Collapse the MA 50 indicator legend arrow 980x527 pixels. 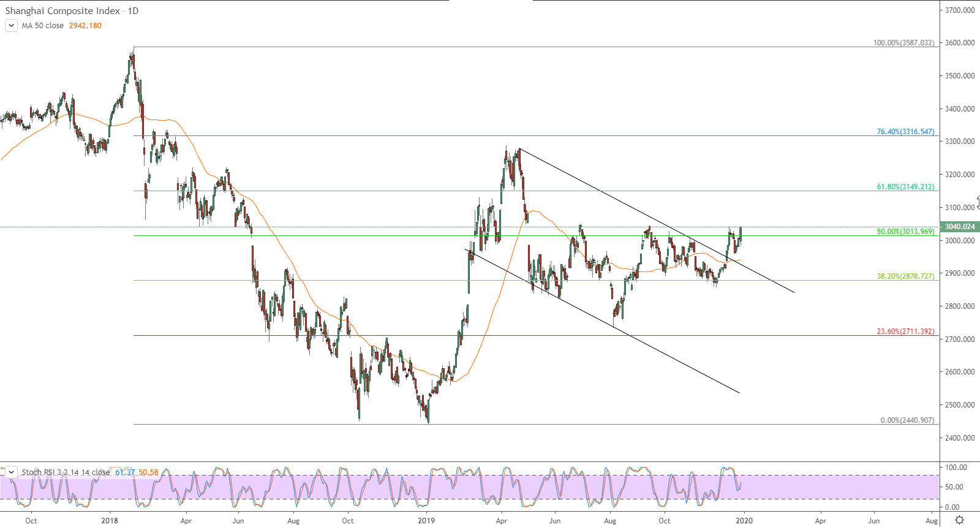pyautogui.click(x=11, y=26)
